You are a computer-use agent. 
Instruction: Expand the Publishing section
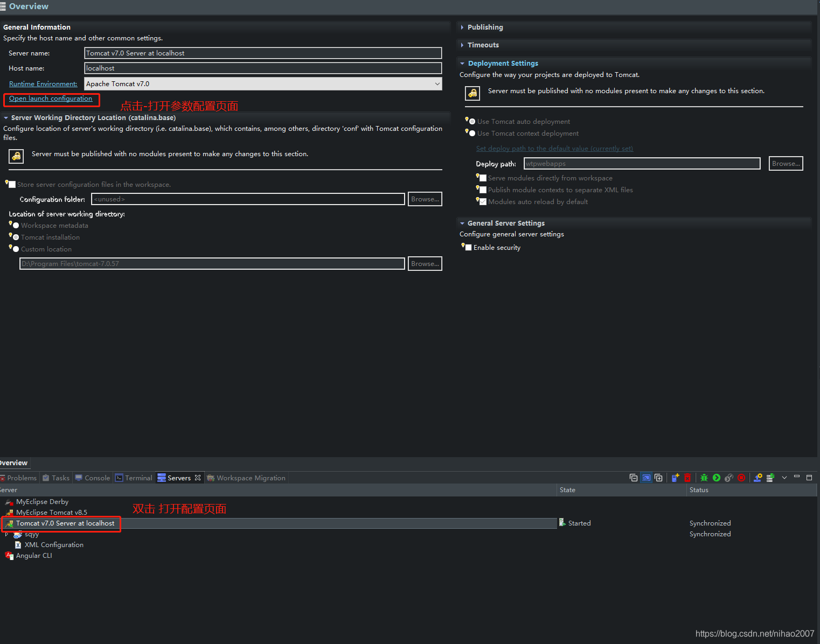click(462, 27)
